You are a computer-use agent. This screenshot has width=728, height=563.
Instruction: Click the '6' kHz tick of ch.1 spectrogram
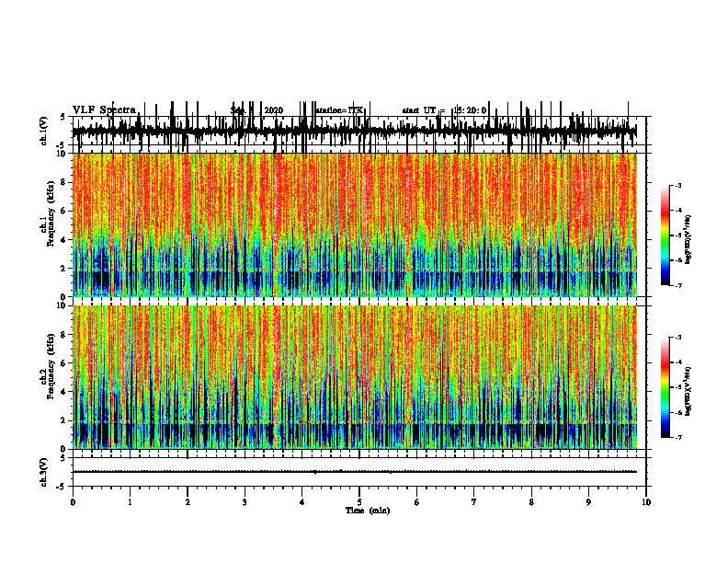tap(64, 211)
